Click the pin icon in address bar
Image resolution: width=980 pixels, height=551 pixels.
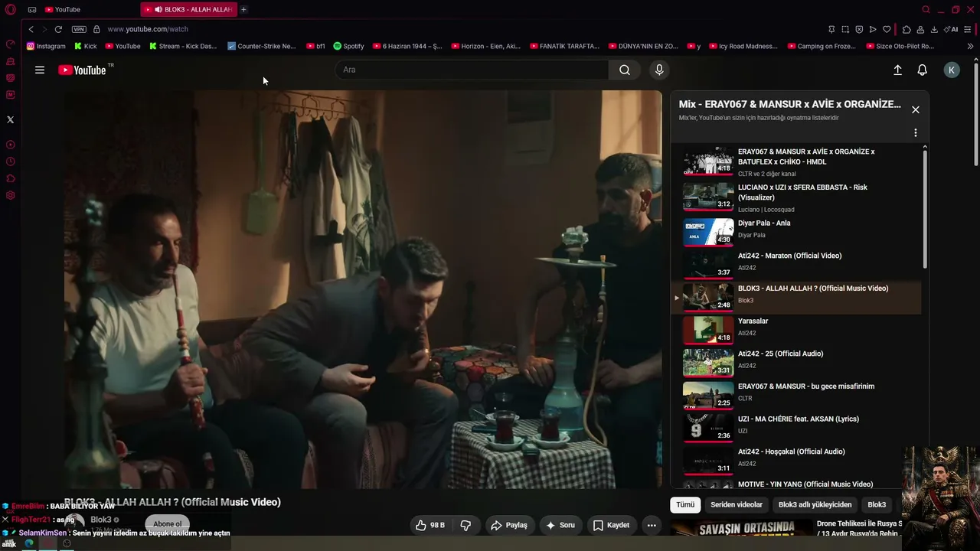coord(831,29)
